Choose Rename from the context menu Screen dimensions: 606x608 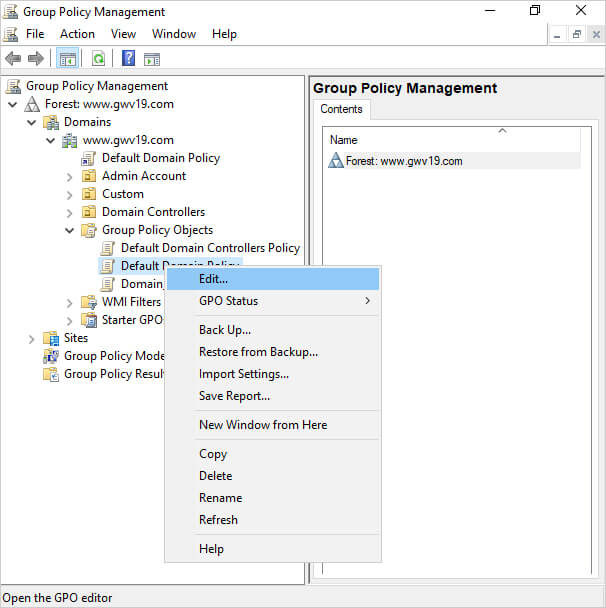(273, 498)
